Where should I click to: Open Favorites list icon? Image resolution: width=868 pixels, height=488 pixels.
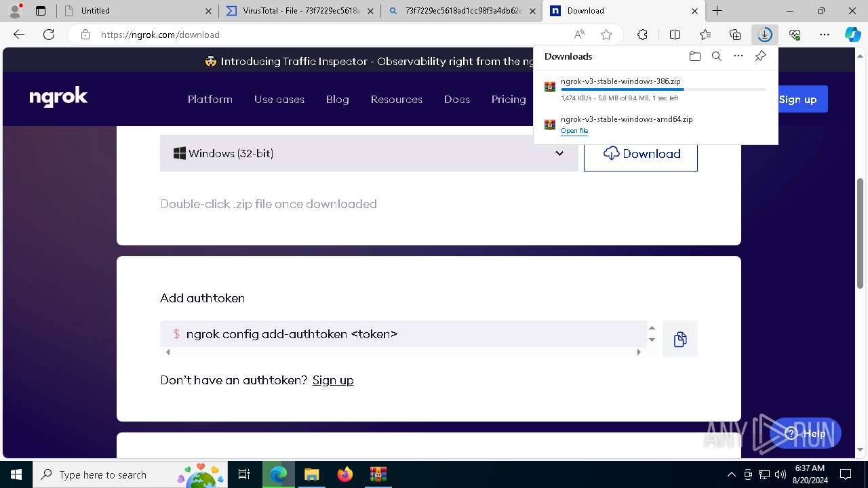705,35
